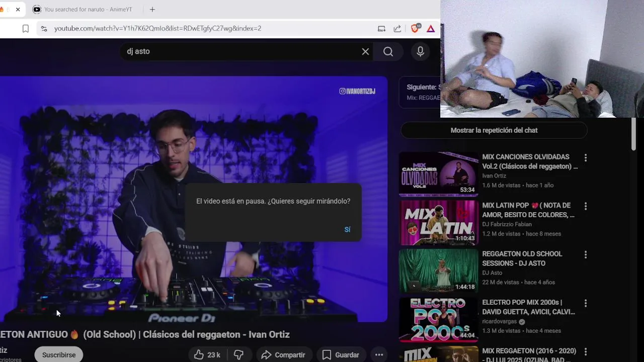Click the DJ Fabrizzio Fabian channel name
Image resolution: width=644 pixels, height=362 pixels.
pyautogui.click(x=507, y=224)
